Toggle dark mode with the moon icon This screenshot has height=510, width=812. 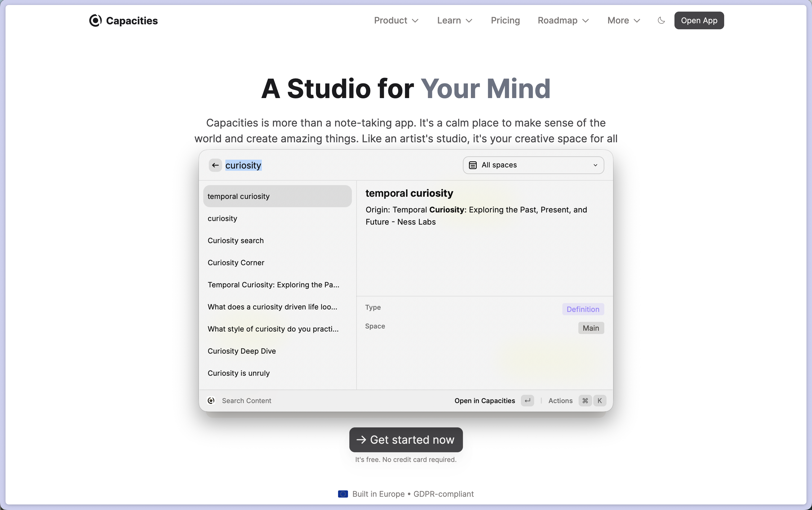coord(661,20)
